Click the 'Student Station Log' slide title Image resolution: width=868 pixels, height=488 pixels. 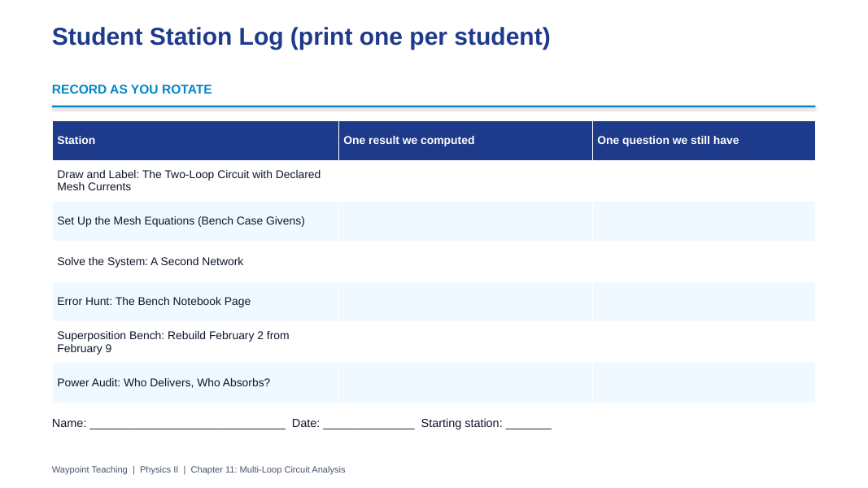pyautogui.click(x=301, y=37)
